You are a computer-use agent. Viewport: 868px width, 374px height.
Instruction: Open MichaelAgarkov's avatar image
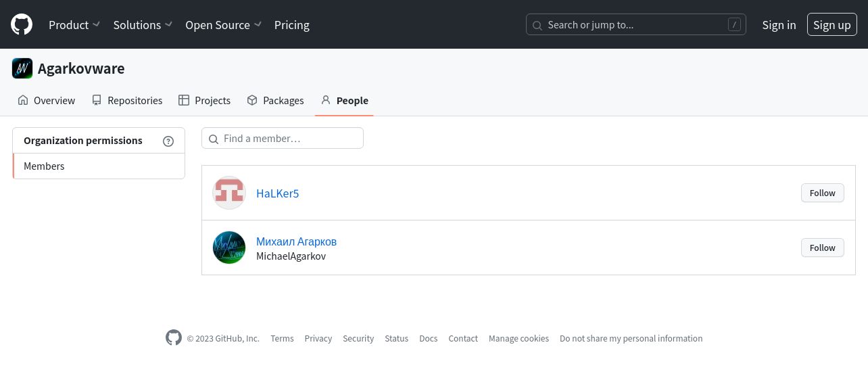pos(229,248)
